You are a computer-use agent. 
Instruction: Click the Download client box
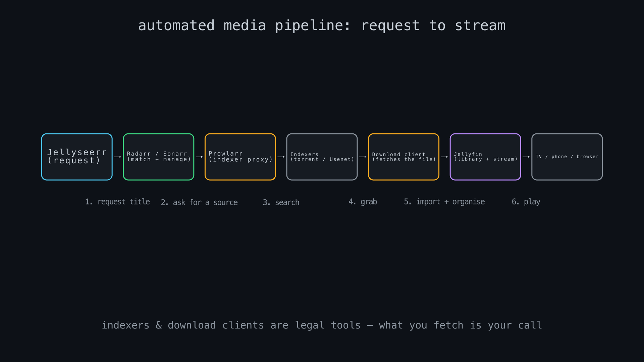coord(404,157)
